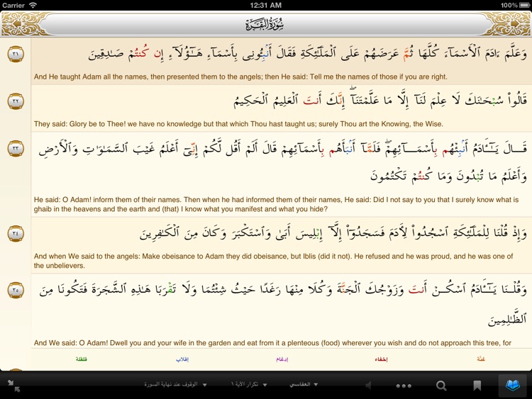Select the translation 'He said: O Adam! inform them'
The image size is (532, 399).
coord(276,204)
